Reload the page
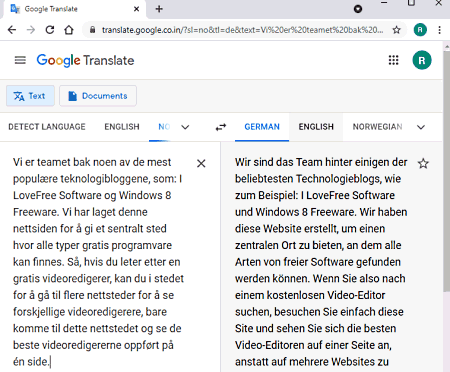This screenshot has height=372, width=450. tap(50, 30)
